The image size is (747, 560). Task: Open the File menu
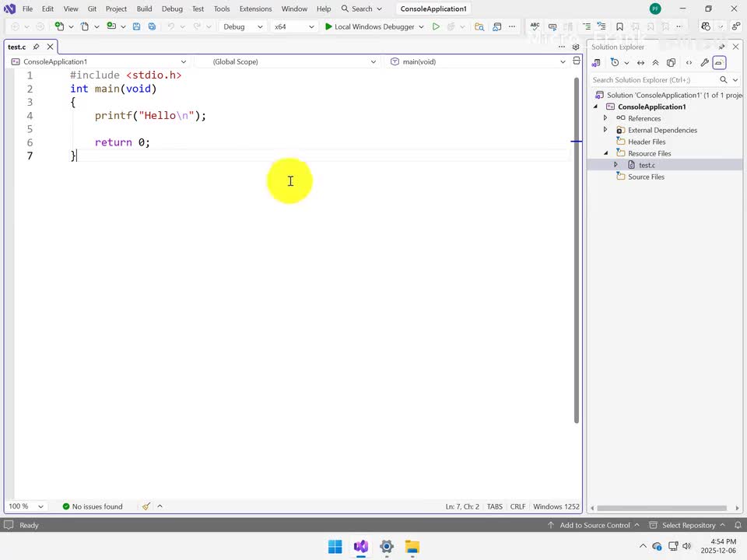coord(28,9)
